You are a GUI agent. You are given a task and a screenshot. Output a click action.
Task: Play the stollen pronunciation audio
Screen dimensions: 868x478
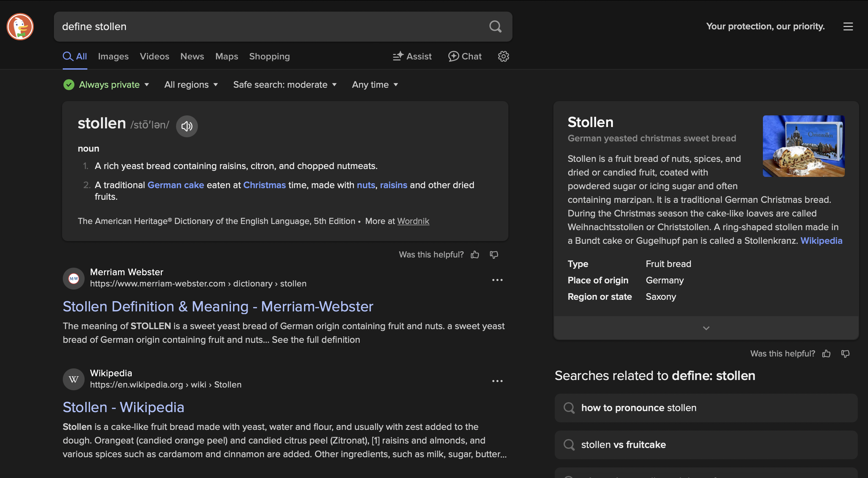(187, 126)
